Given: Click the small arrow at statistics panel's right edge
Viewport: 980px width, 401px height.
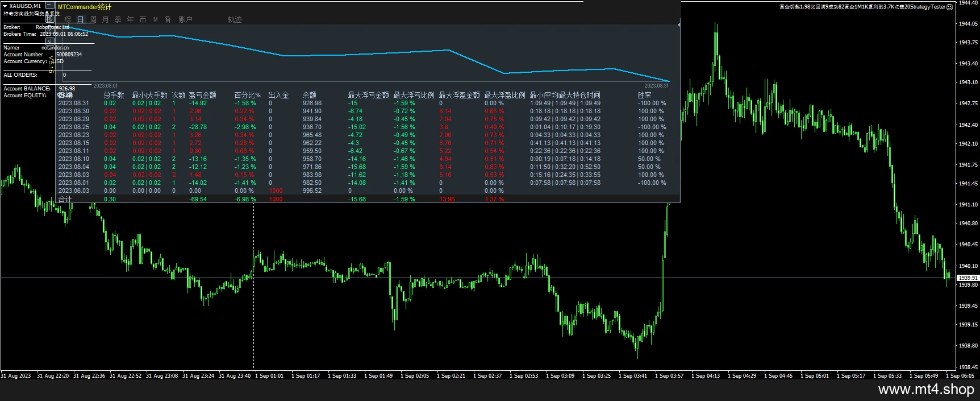Looking at the screenshot, I should 678,25.
